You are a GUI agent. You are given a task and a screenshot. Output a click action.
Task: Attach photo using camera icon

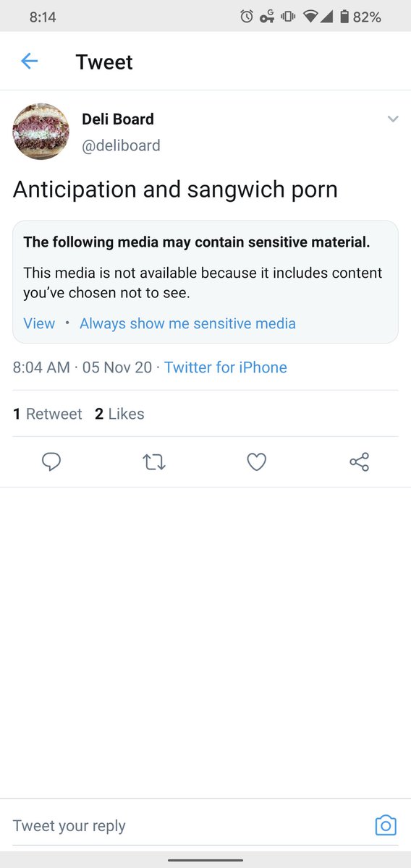[386, 825]
